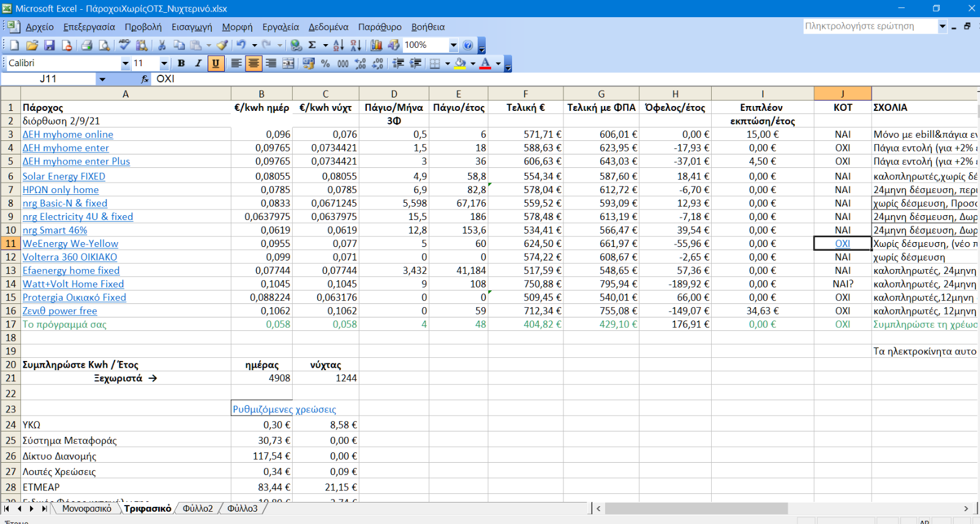Click the AutoSum sigma icon
This screenshot has height=524, width=980.
click(x=312, y=45)
